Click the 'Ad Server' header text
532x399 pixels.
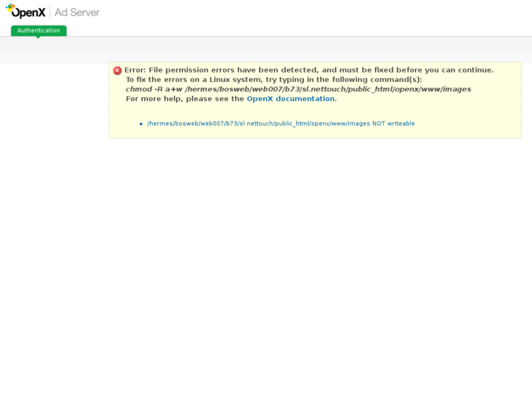(77, 12)
